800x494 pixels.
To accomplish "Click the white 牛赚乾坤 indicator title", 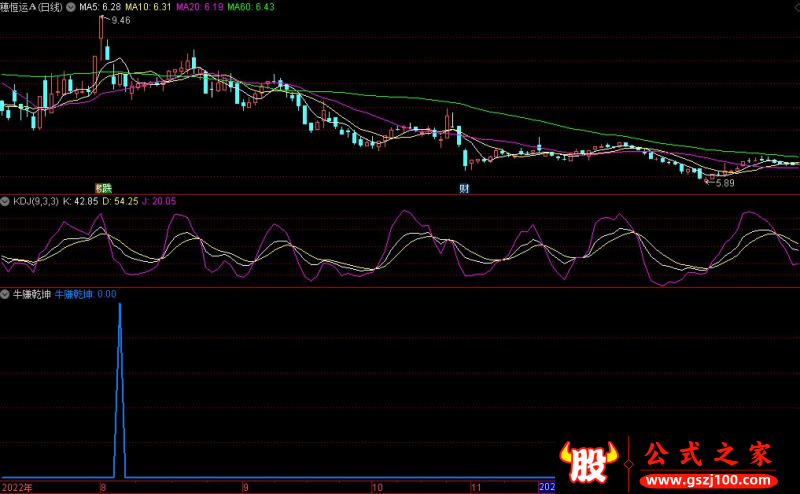I will click(30, 295).
